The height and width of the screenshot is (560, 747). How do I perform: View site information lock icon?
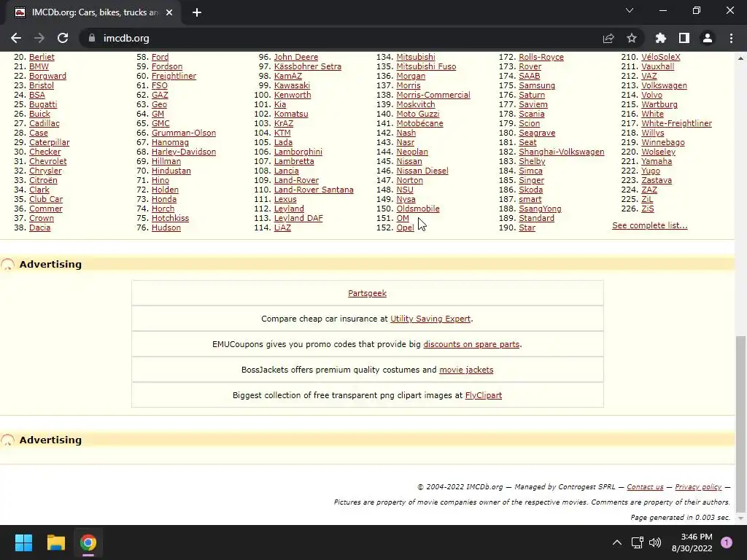[x=92, y=38]
